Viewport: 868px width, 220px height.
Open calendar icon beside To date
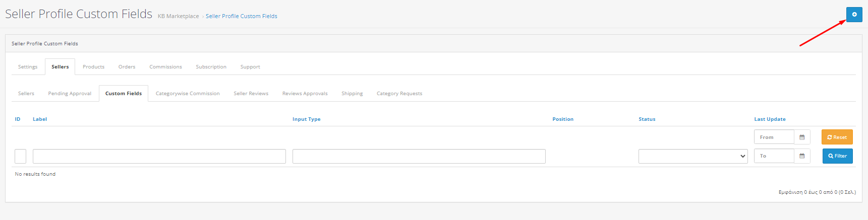pyautogui.click(x=802, y=156)
